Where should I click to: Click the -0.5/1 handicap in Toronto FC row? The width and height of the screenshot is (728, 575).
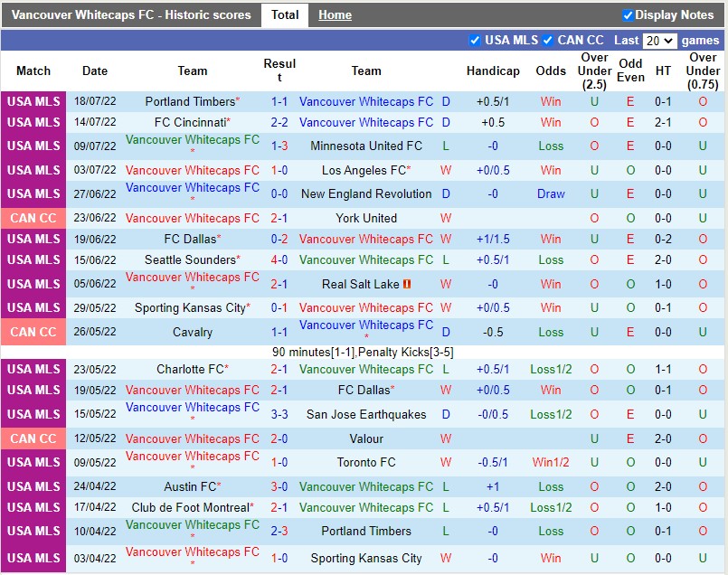coord(493,463)
